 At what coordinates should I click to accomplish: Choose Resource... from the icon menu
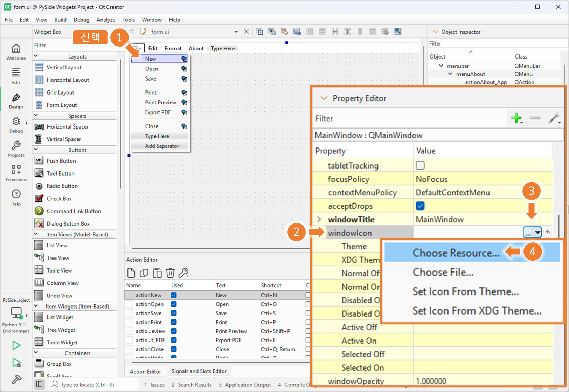click(x=472, y=253)
